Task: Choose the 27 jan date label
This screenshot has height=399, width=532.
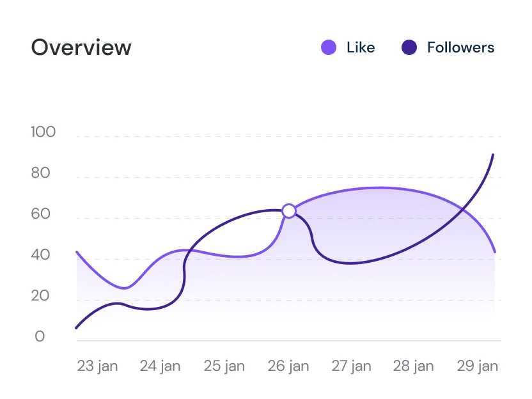Action: (351, 366)
